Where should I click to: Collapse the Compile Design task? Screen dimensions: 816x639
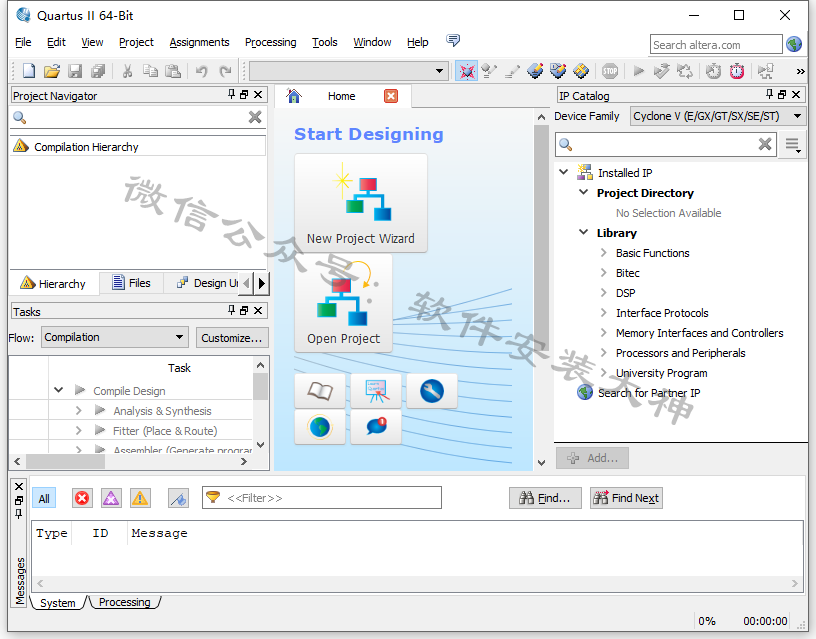tap(58, 390)
